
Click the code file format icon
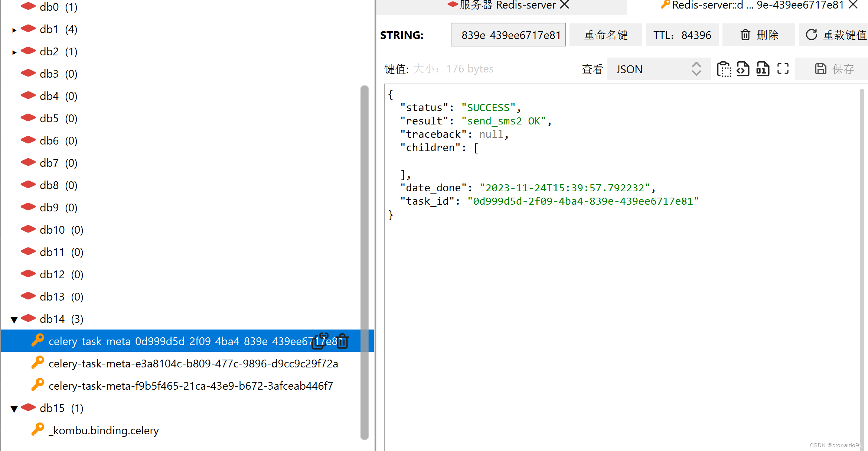click(x=743, y=69)
